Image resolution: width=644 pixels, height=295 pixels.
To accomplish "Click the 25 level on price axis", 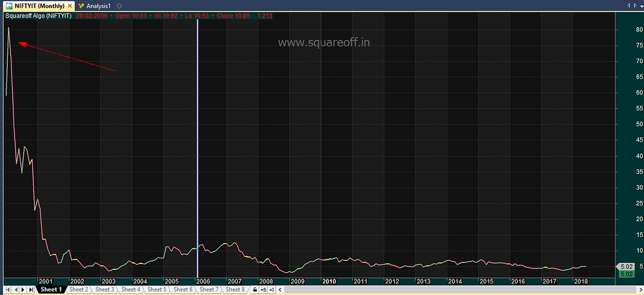I will tap(639, 204).
